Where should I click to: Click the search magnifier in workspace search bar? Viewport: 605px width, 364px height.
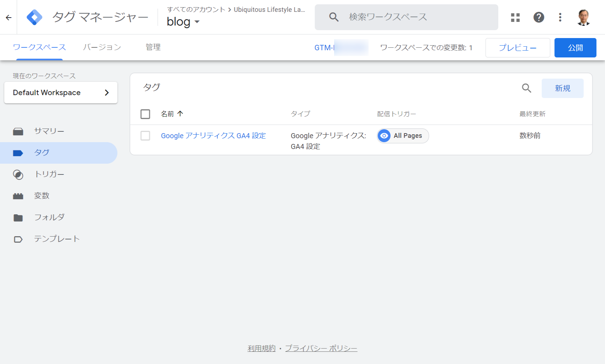[334, 17]
